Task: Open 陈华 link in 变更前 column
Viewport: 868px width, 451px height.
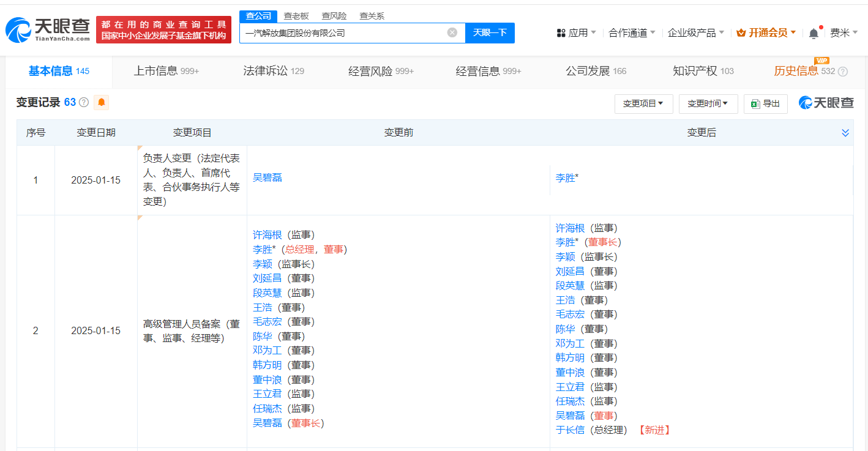Action: [263, 336]
